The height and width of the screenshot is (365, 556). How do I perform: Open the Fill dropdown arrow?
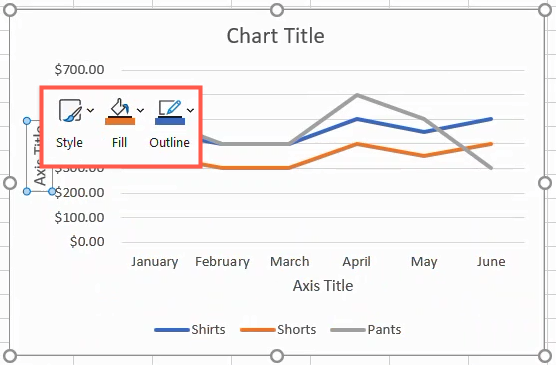click(140, 110)
